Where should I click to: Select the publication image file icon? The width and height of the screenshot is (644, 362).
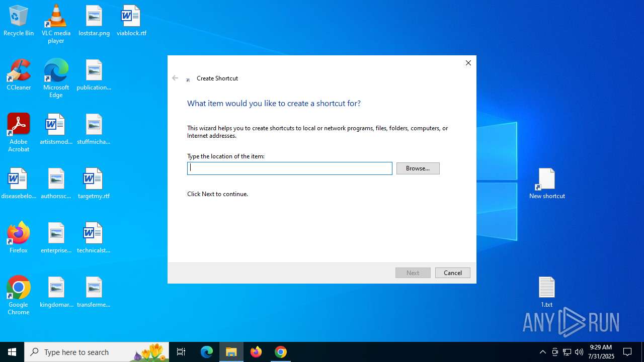click(x=94, y=75)
